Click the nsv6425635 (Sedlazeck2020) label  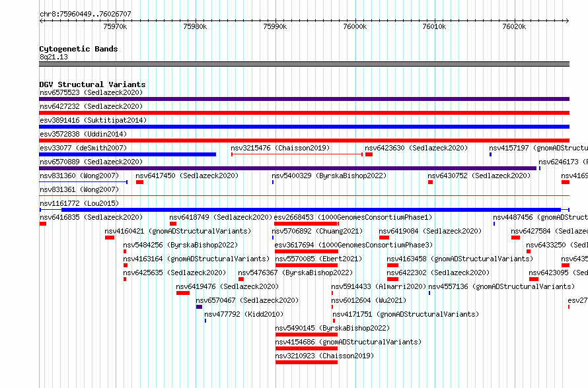pyautogui.click(x=174, y=273)
